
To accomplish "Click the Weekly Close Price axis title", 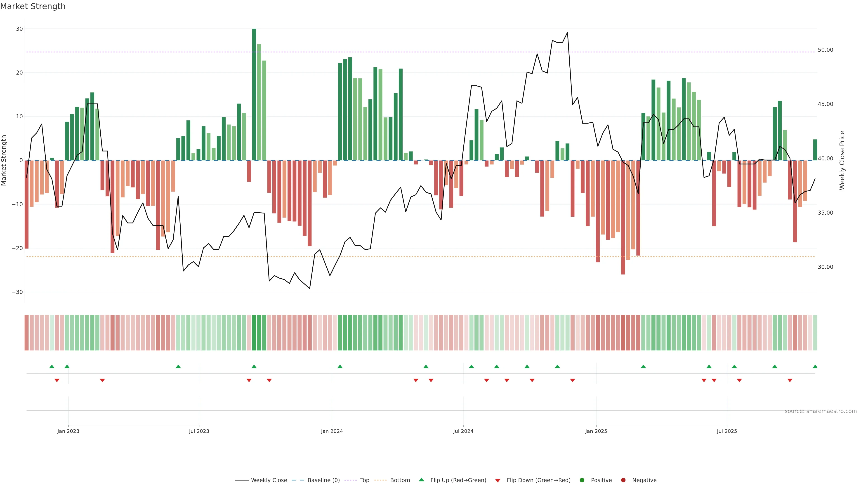I will [842, 160].
